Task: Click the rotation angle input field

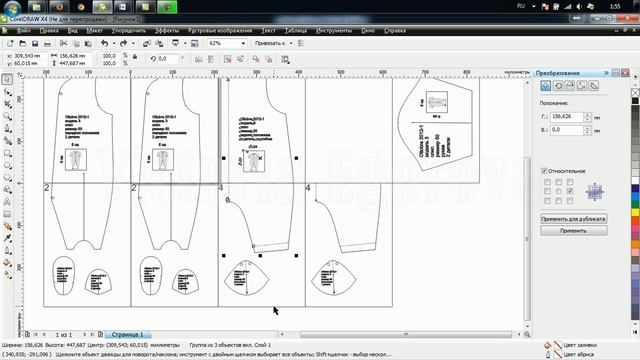Action: click(167, 59)
